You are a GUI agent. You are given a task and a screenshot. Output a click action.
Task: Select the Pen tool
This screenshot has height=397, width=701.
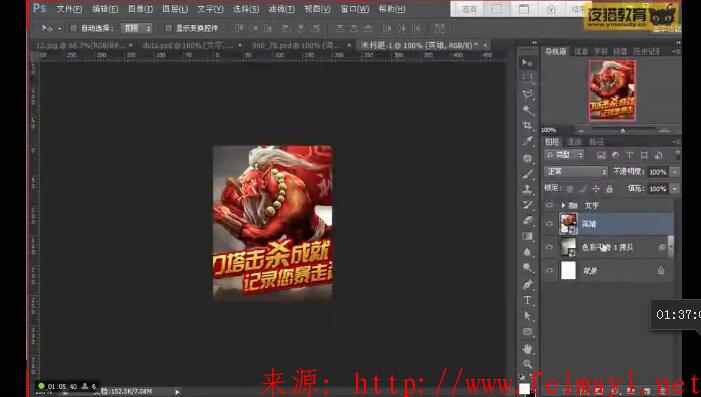coord(528,284)
